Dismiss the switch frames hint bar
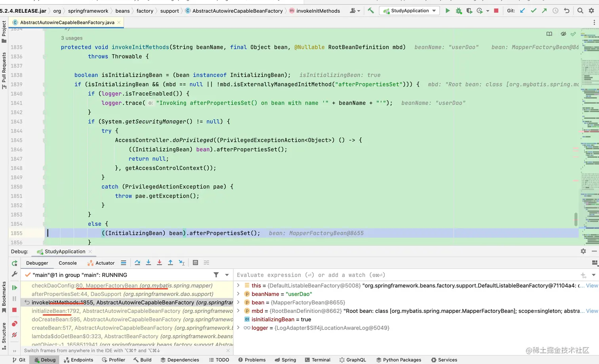599x364 pixels. tap(228, 351)
